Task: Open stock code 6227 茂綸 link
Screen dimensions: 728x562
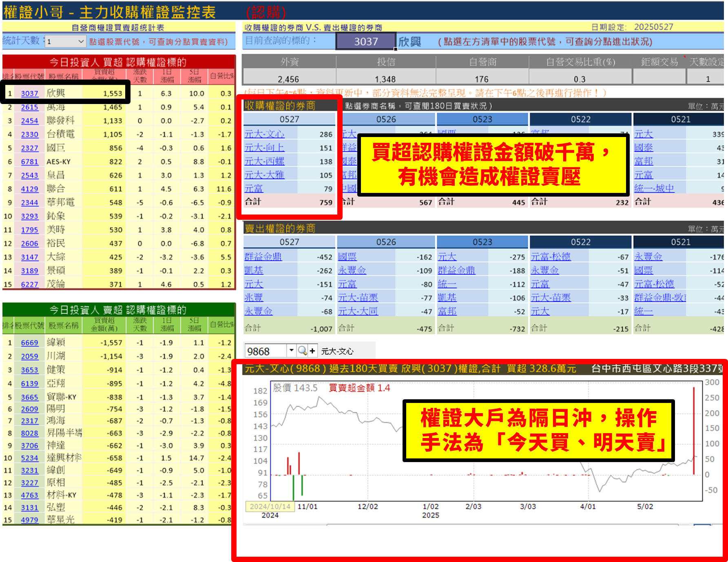Action: [x=30, y=284]
